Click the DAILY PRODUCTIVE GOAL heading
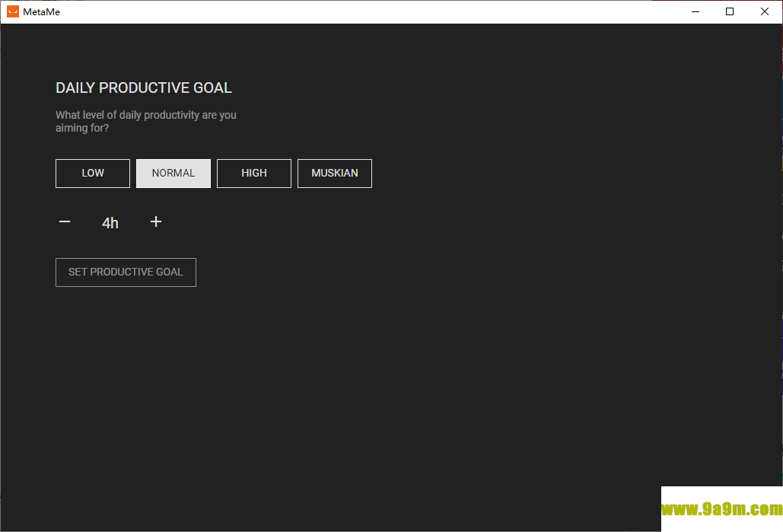Image resolution: width=783 pixels, height=532 pixels. pos(144,88)
